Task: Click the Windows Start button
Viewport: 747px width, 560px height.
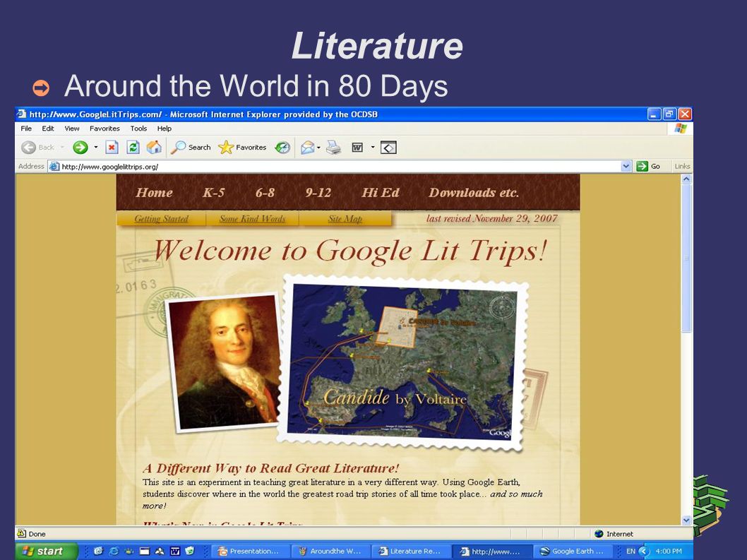Action: [x=46, y=551]
